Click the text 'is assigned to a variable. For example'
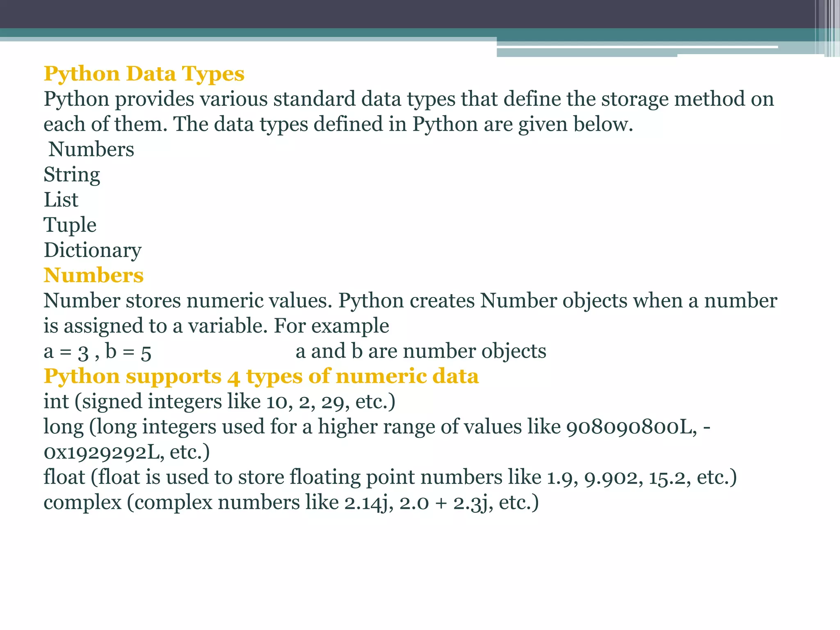840x630 pixels. pyautogui.click(x=217, y=326)
